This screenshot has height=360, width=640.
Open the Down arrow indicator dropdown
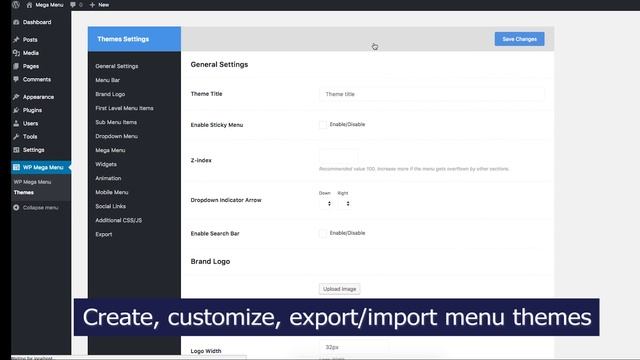pos(326,203)
